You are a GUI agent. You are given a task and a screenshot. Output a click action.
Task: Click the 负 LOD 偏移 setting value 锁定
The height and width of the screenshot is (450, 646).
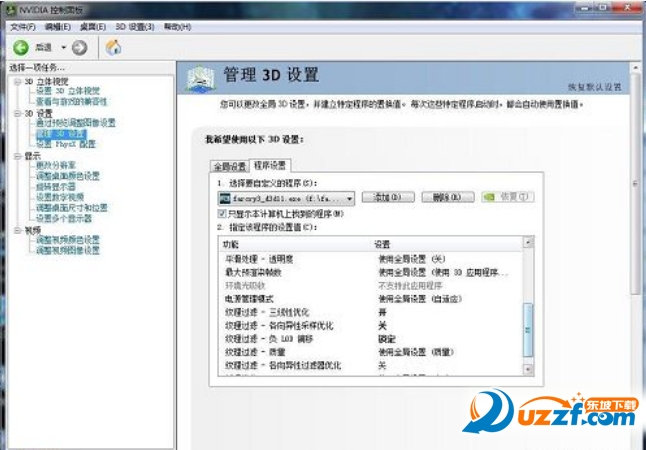tap(387, 339)
